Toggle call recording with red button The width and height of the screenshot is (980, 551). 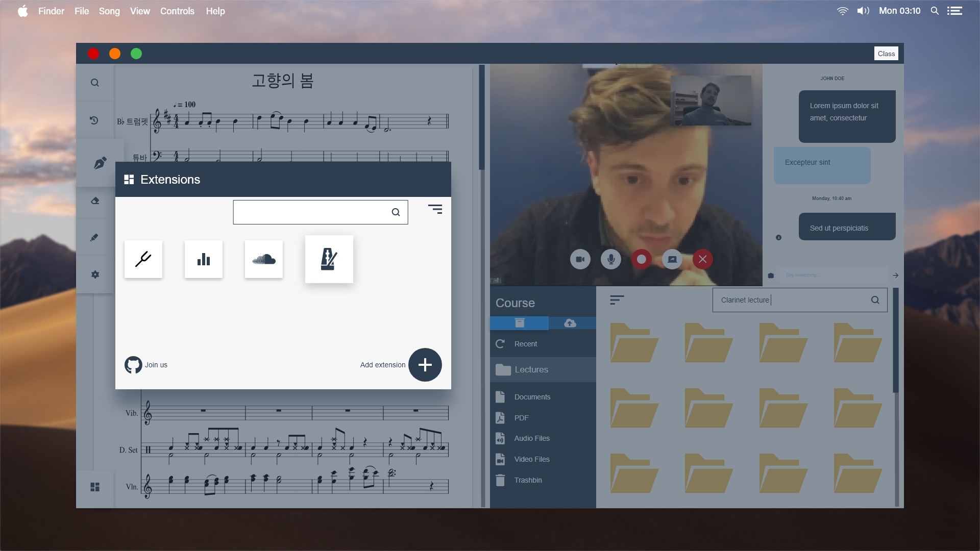(x=641, y=259)
